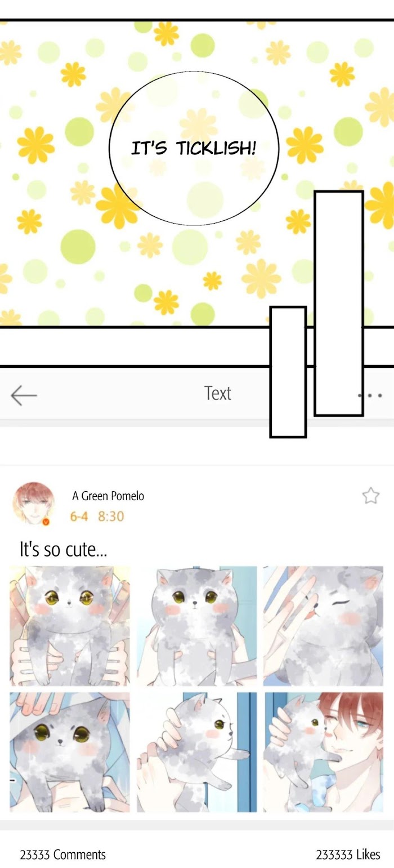Image resolution: width=394 pixels, height=868 pixels.
Task: Tap the short white rectangle overlay
Action: tap(288, 372)
